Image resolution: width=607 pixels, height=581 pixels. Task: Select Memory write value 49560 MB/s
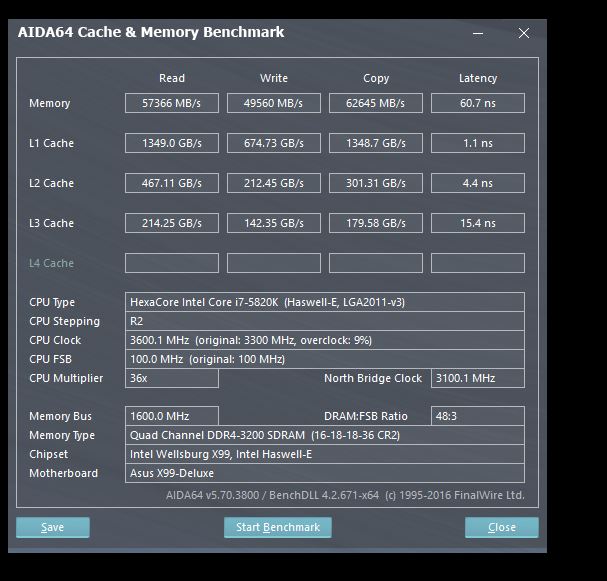274,103
